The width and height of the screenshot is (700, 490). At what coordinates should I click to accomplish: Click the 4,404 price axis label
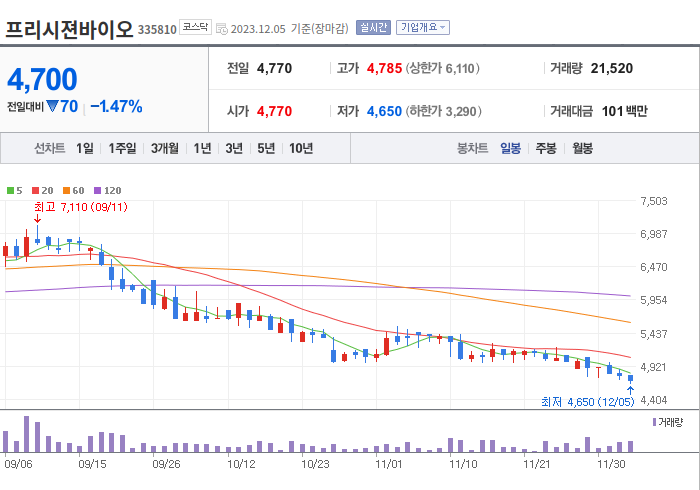pos(654,400)
